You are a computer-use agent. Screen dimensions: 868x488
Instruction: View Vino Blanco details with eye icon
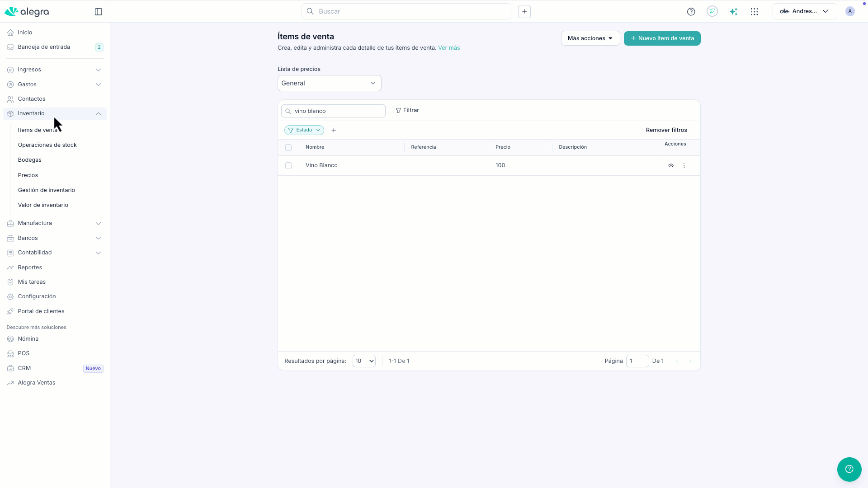click(671, 166)
